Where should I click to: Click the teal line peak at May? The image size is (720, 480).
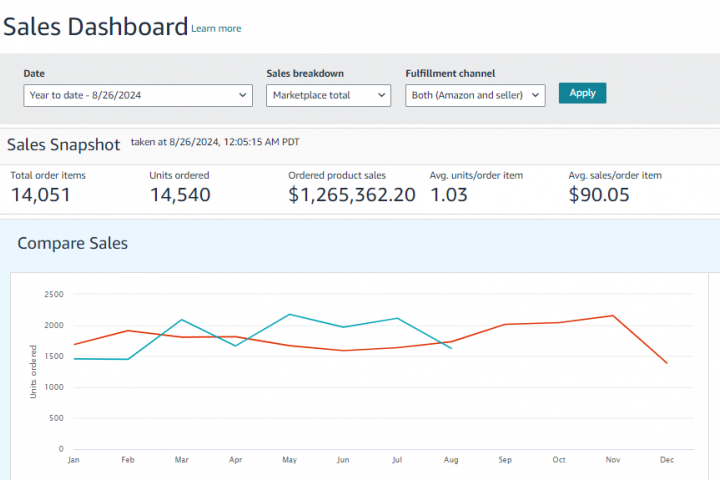click(290, 314)
